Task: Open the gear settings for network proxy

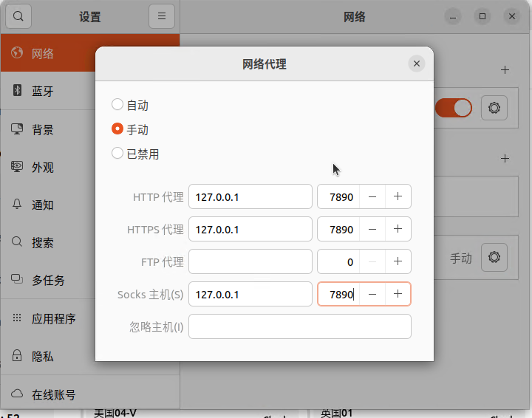Action: click(x=494, y=258)
